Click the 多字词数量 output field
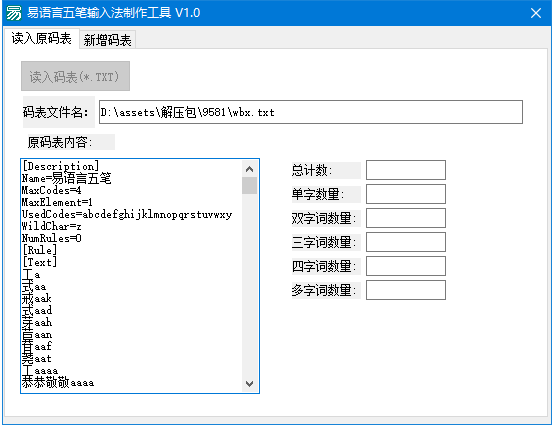554x427 pixels. (406, 290)
